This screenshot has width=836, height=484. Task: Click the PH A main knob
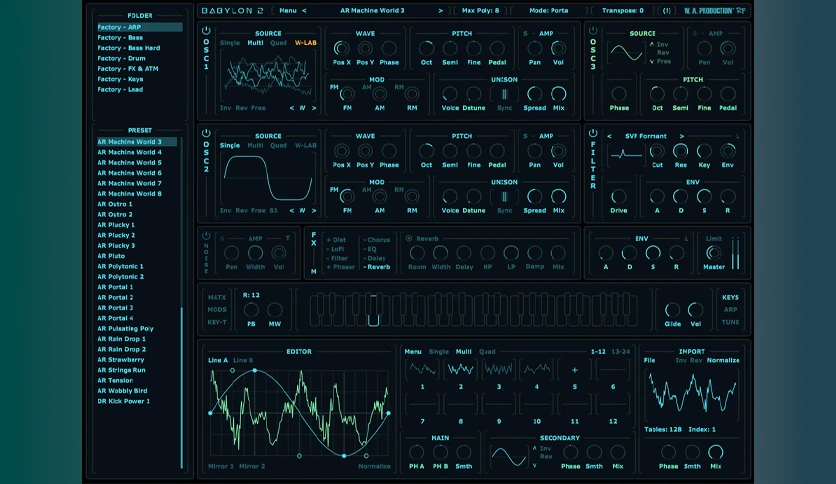click(416, 453)
